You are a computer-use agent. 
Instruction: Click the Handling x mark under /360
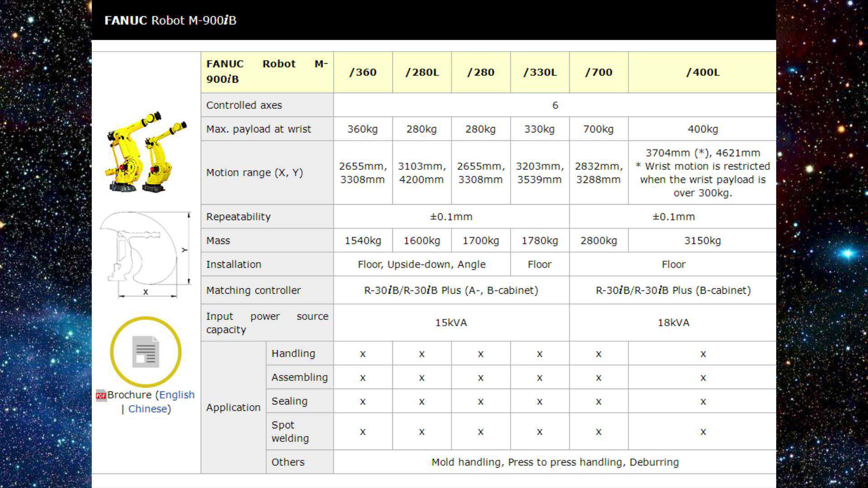pos(363,354)
